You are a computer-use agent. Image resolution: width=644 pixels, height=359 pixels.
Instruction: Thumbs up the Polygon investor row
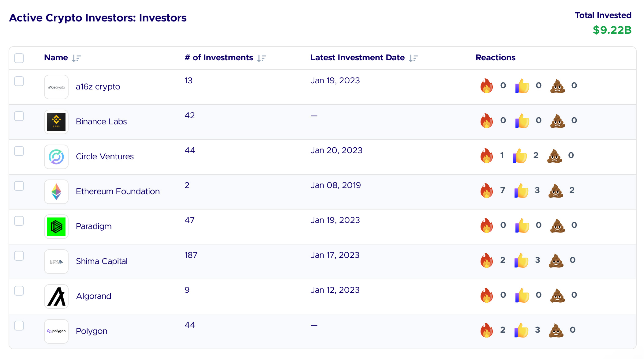click(521, 330)
